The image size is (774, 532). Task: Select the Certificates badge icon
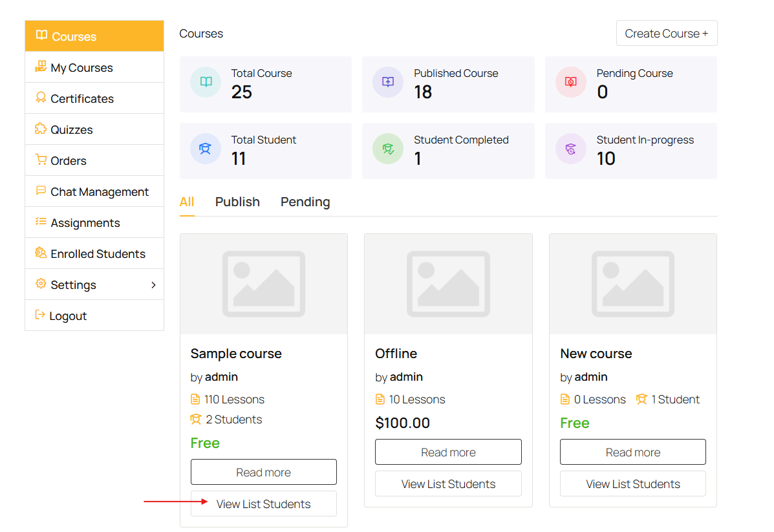click(x=39, y=98)
